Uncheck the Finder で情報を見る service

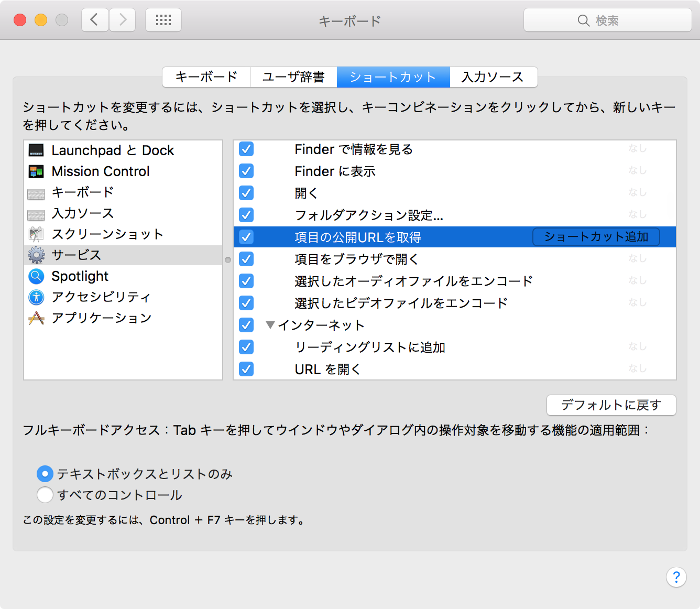click(246, 149)
